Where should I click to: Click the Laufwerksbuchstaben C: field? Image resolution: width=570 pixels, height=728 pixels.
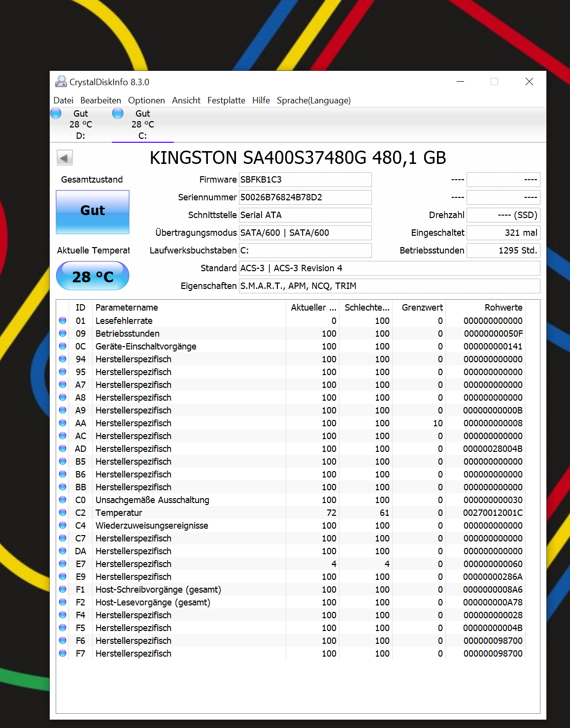(x=305, y=251)
